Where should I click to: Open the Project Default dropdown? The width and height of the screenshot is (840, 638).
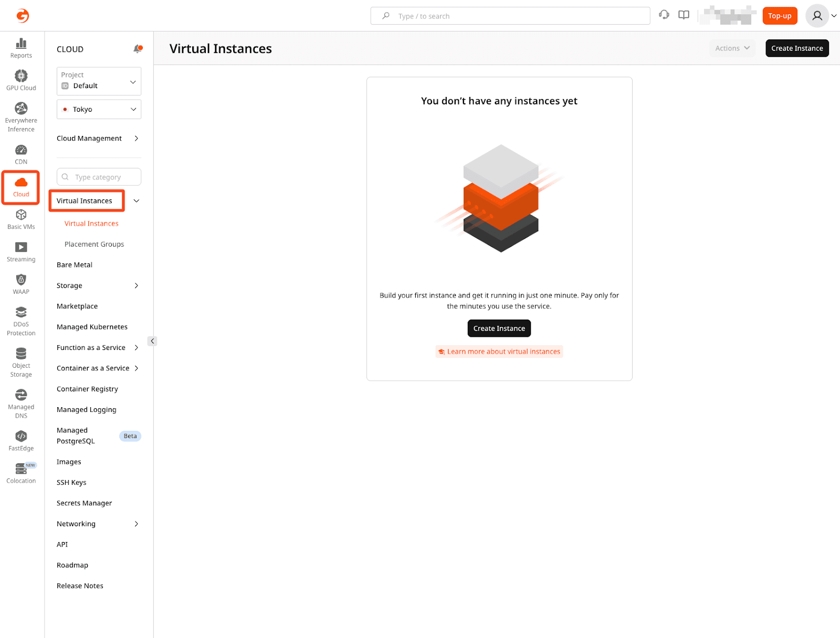tap(99, 81)
